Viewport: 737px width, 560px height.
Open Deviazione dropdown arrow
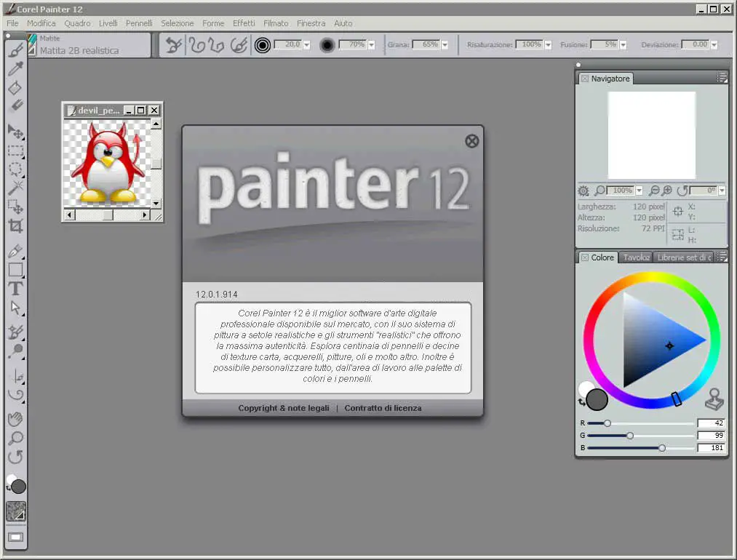714,45
